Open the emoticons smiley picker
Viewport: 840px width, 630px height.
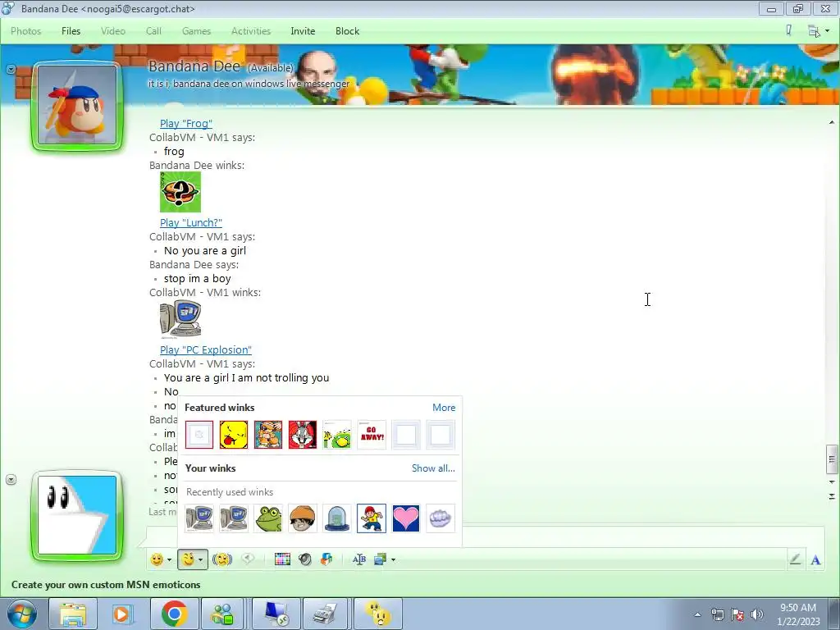(157, 559)
